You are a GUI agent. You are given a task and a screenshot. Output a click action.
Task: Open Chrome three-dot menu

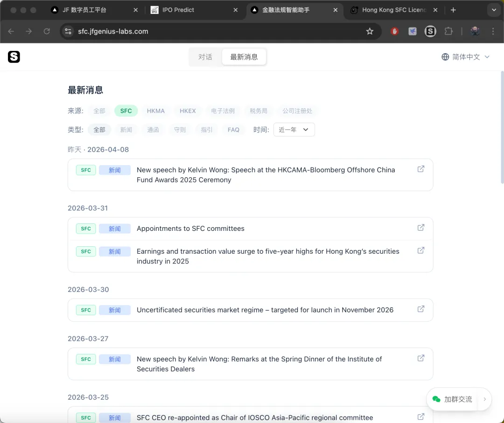[x=493, y=31]
